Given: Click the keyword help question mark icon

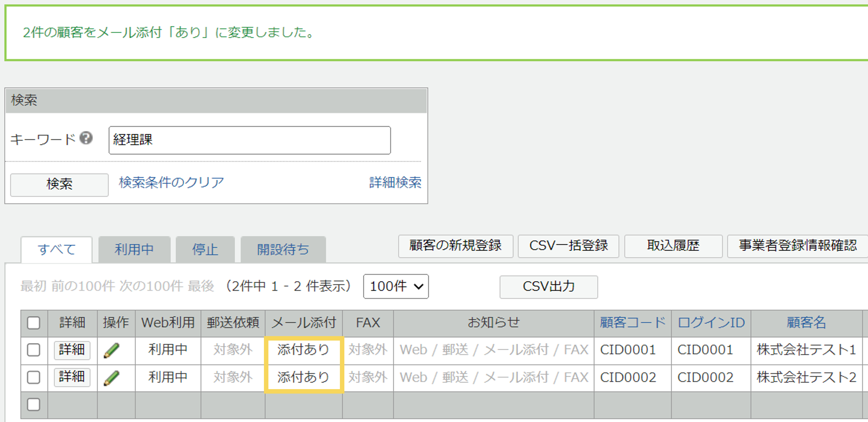Looking at the screenshot, I should point(86,138).
